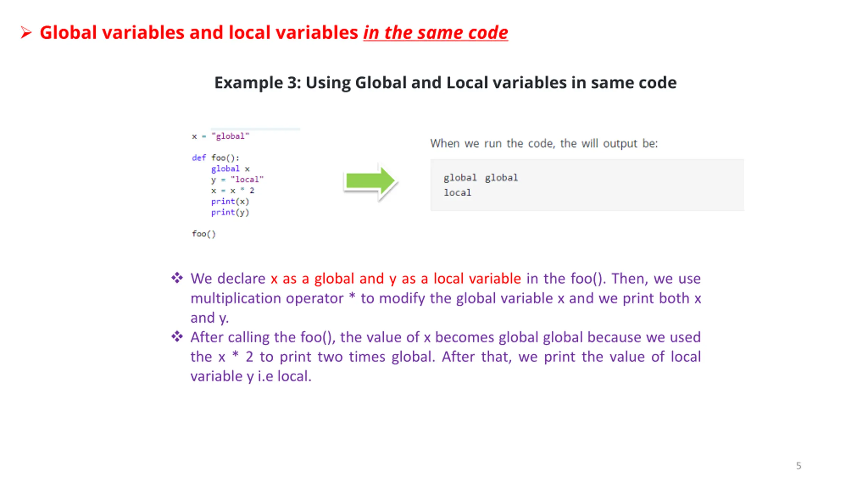Click the print(x) line in the code

coord(230,201)
